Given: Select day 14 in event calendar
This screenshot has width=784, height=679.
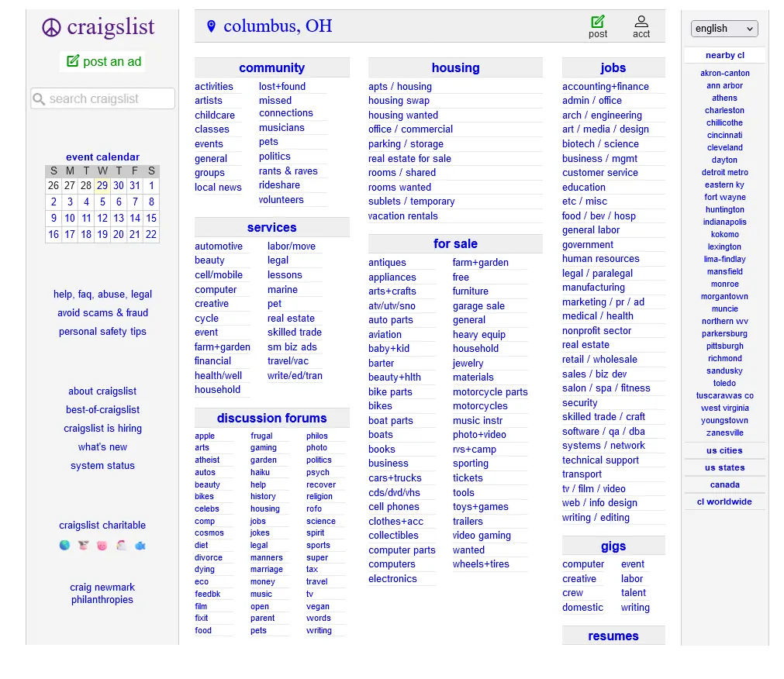Looking at the screenshot, I should coord(135,218).
